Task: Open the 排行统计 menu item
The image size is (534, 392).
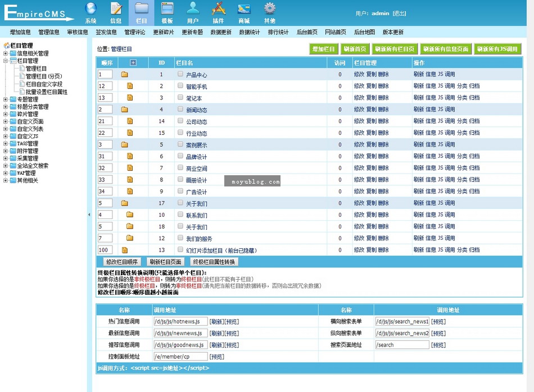Action: pyautogui.click(x=278, y=32)
